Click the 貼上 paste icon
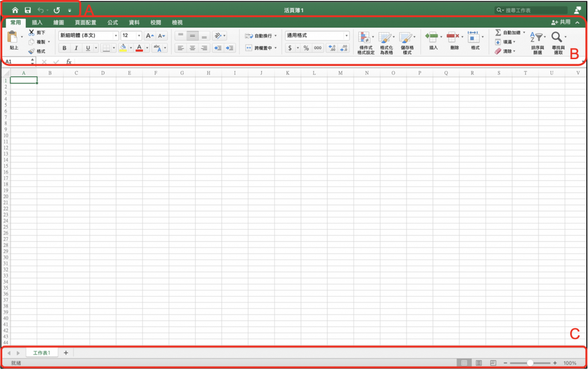Screen dimensions: 588x369 tap(13, 37)
